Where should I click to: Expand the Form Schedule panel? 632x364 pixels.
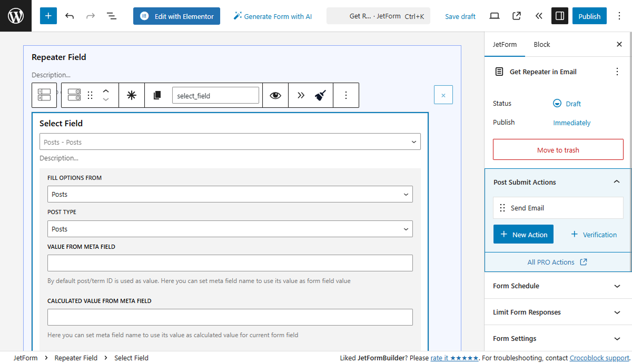(558, 286)
